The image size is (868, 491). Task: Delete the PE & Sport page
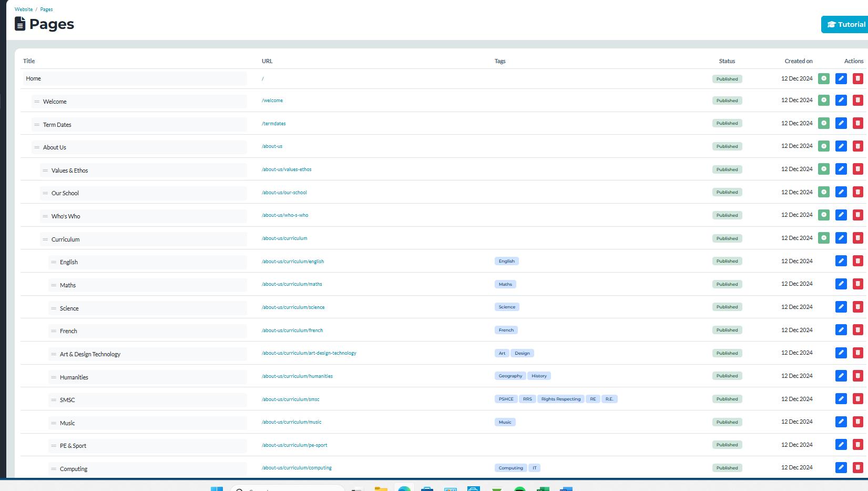pyautogui.click(x=858, y=445)
